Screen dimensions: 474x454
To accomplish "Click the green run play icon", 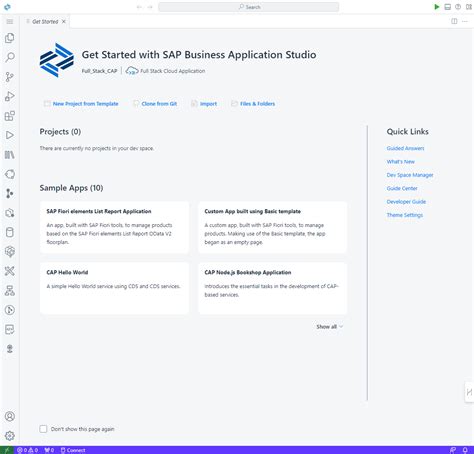I will point(437,7).
